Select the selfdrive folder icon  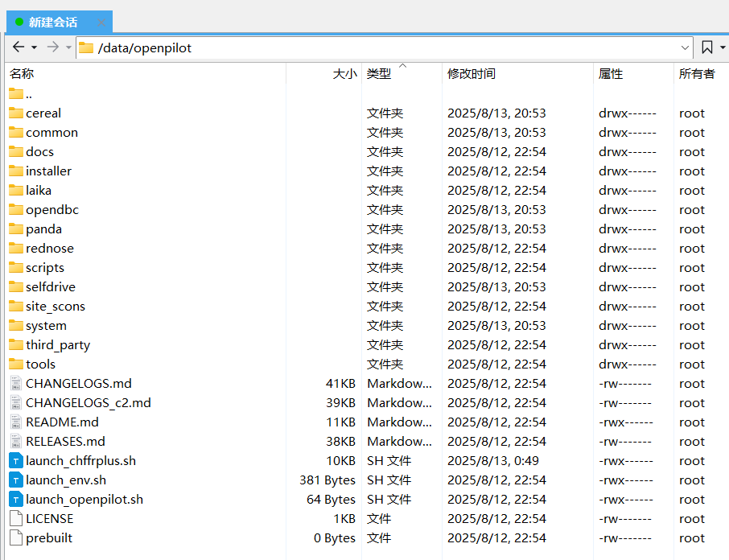(x=16, y=286)
